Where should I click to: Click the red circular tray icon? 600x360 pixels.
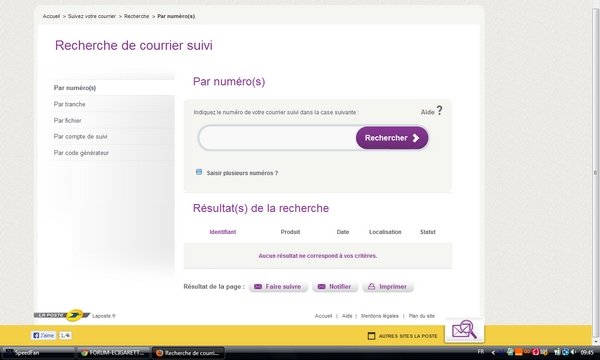535,352
